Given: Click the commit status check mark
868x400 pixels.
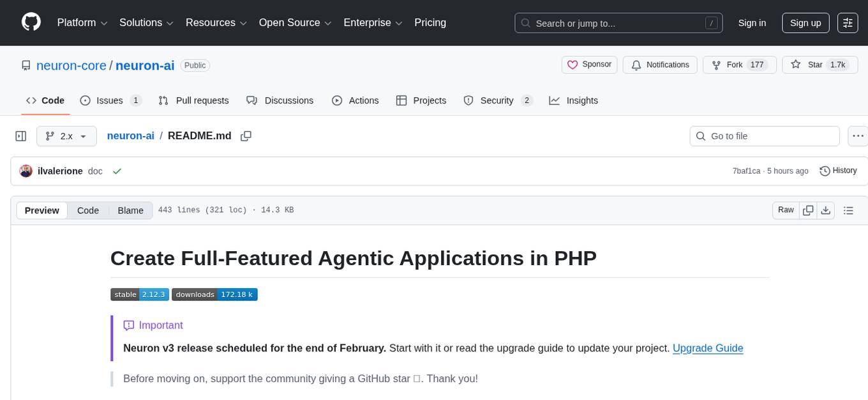Looking at the screenshot, I should click(x=117, y=171).
